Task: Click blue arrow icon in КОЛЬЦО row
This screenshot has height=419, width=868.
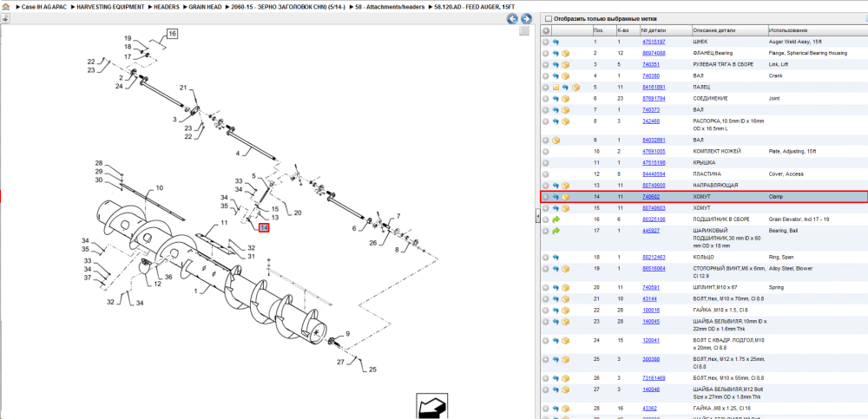Action: pos(556,258)
